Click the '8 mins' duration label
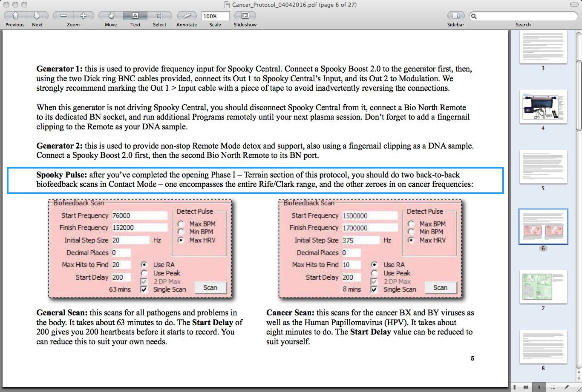This screenshot has height=392, width=582. click(352, 289)
